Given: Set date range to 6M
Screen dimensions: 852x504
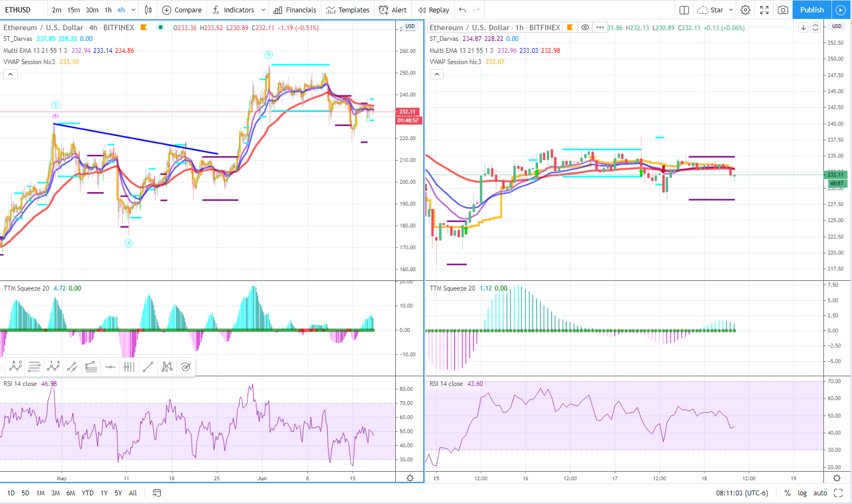Looking at the screenshot, I should pyautogui.click(x=71, y=493).
